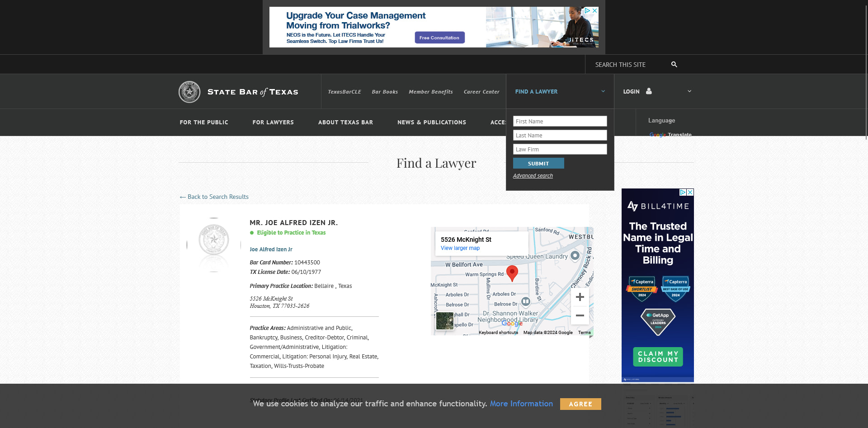Click the State Bar of Texas seal logo

(189, 92)
